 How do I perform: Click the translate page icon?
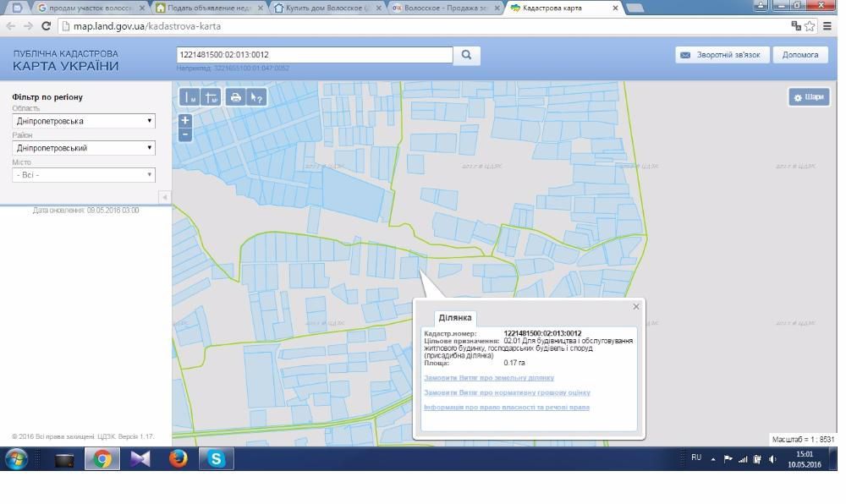tap(796, 26)
